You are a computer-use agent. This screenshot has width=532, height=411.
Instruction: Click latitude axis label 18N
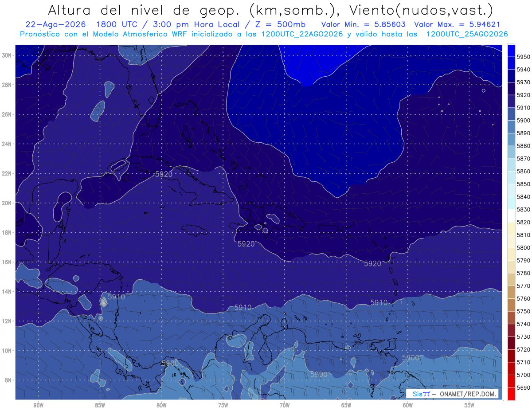coord(7,232)
